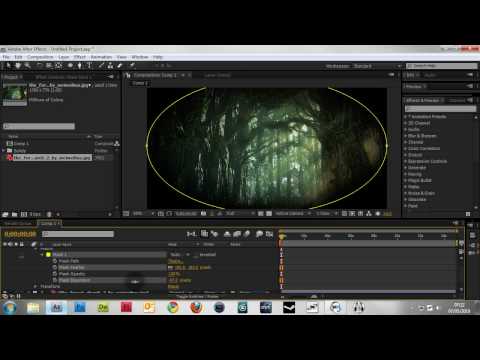This screenshot has height=360, width=480.
Task: Select the Type text tool
Action: [x=89, y=66]
